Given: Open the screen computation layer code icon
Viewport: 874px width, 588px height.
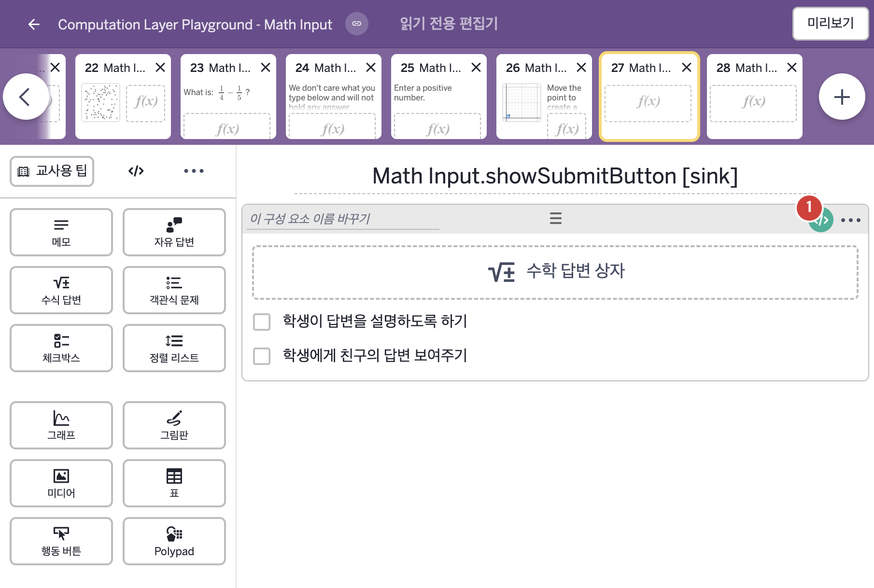Looking at the screenshot, I should (136, 171).
